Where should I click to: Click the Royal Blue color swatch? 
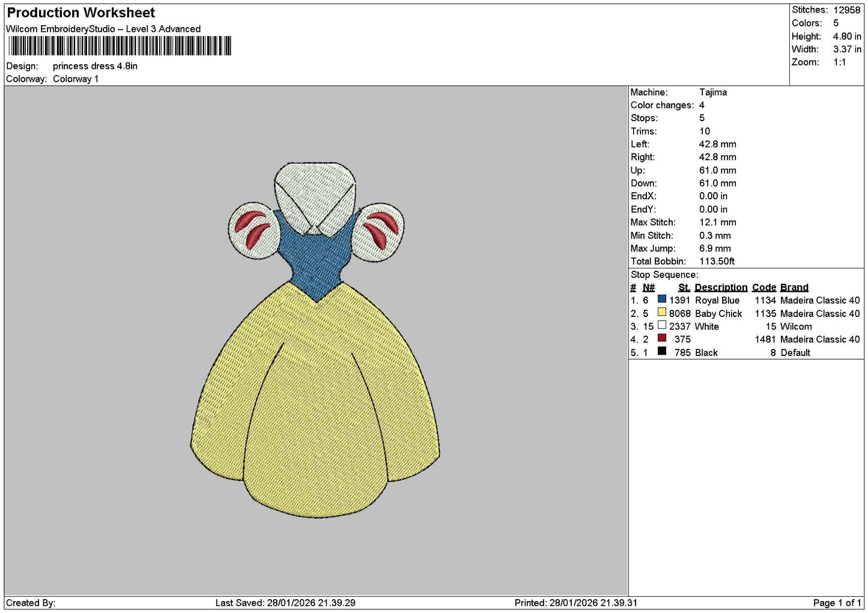[661, 299]
